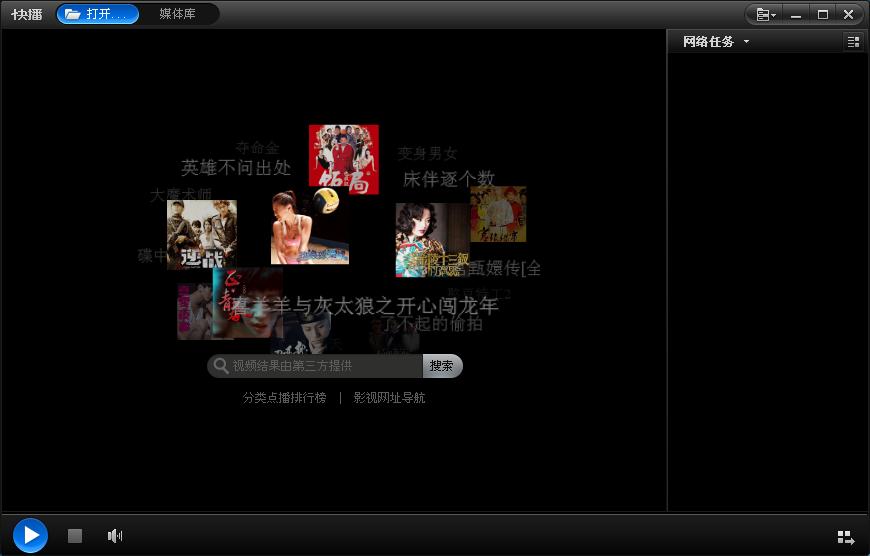Click the 了不起的偷拍 title text
The height and width of the screenshot is (556, 870).
tap(433, 324)
